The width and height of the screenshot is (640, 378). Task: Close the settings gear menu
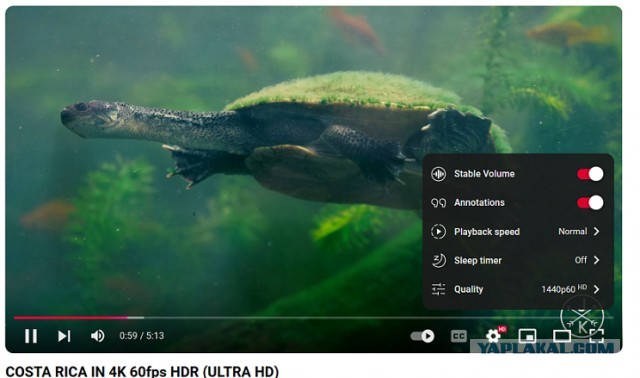pyautogui.click(x=493, y=336)
